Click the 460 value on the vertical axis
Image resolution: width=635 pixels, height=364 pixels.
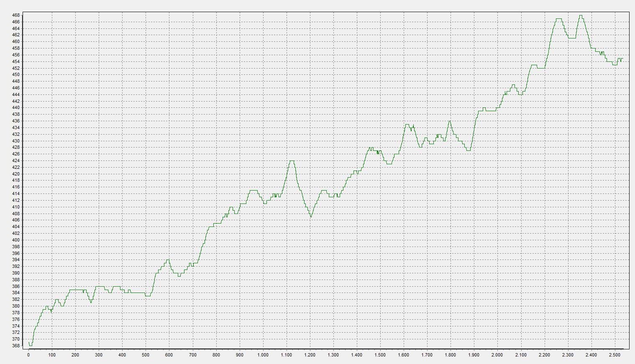click(15, 42)
